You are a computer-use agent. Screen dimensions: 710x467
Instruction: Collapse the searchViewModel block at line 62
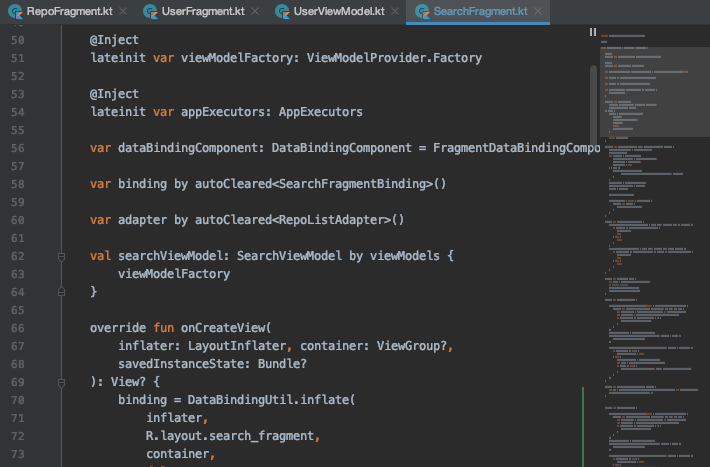(x=62, y=256)
